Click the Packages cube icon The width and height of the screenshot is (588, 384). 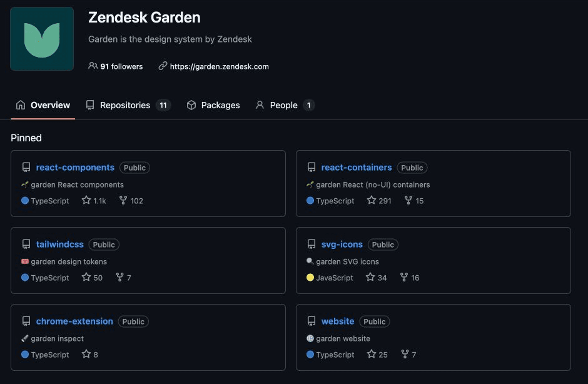click(x=191, y=105)
